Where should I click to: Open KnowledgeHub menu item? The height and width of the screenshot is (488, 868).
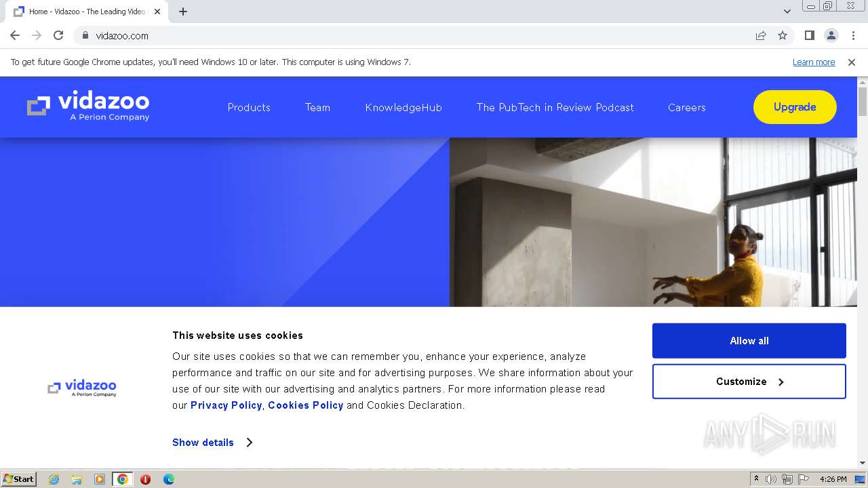coord(403,107)
